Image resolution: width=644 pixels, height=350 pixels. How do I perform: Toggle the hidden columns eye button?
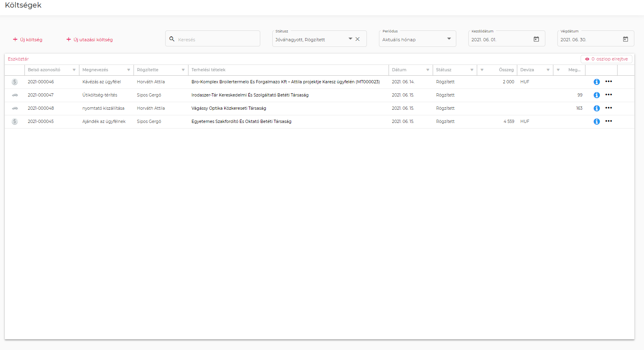click(x=607, y=59)
